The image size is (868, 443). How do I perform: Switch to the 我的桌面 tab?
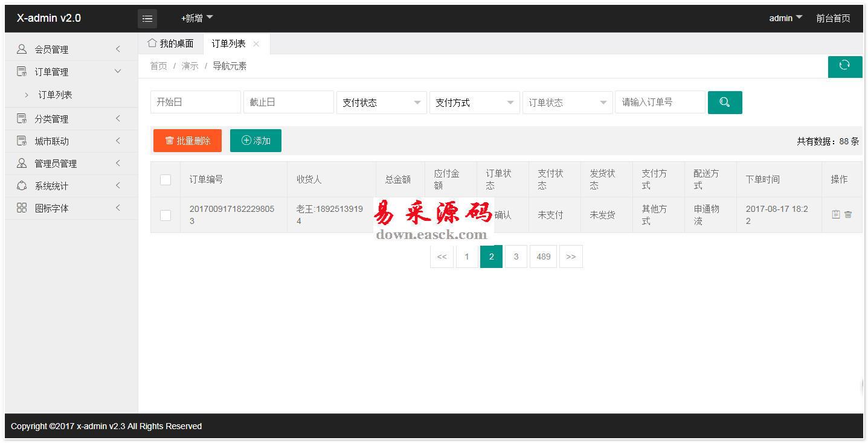tap(171, 43)
